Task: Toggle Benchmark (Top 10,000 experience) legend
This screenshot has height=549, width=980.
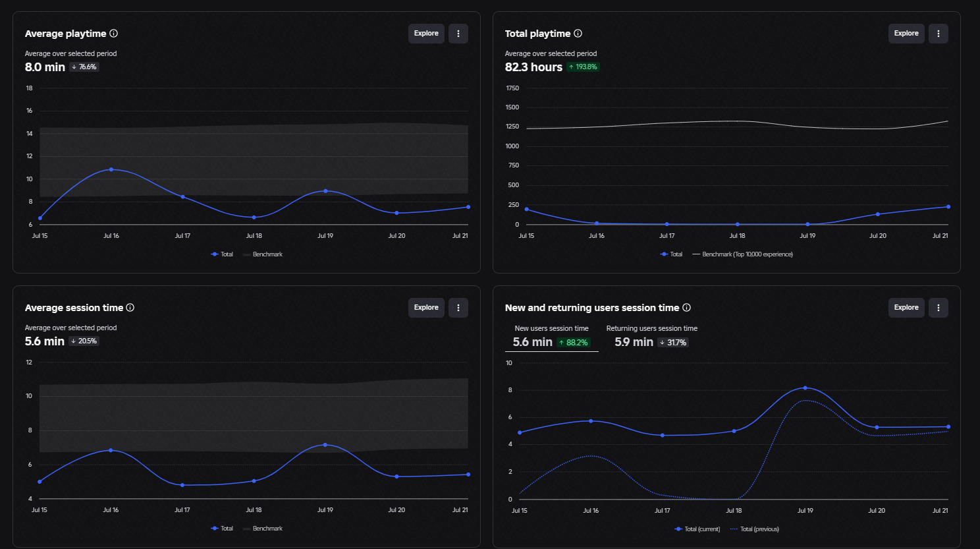Action: coord(742,254)
